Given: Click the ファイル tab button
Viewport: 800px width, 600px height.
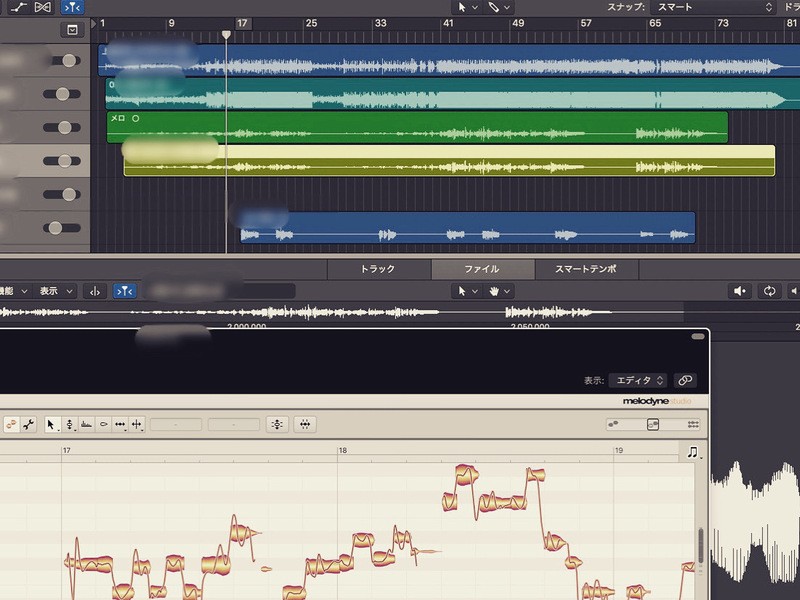Looking at the screenshot, I should pos(481,269).
